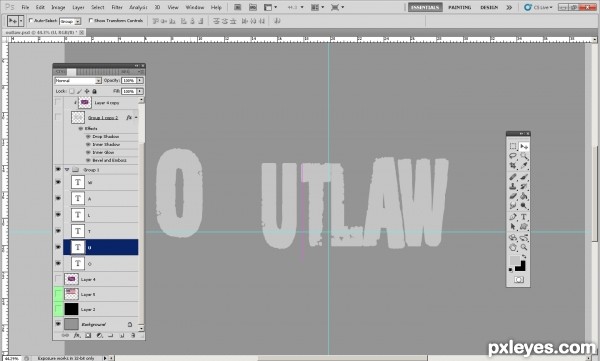Select the Blur tool
This screenshot has width=600, height=361.
pyautogui.click(x=513, y=206)
